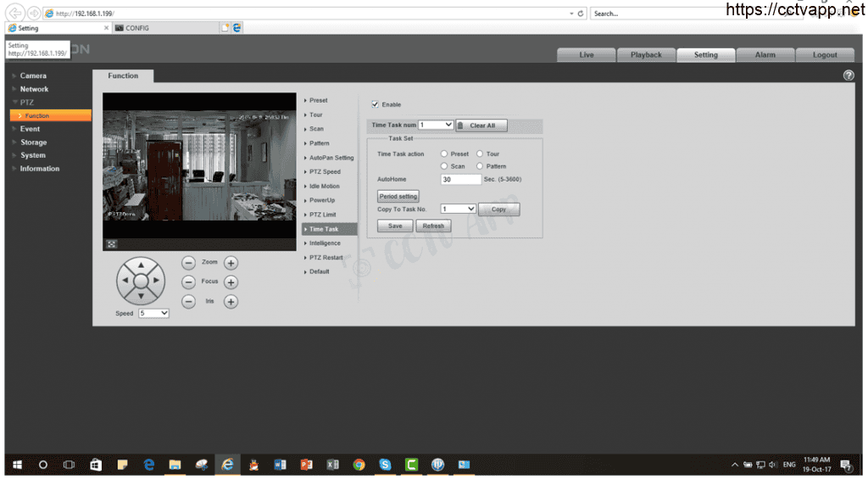Click the Period setting button
Viewport: 868px width, 480px height.
tap(398, 196)
